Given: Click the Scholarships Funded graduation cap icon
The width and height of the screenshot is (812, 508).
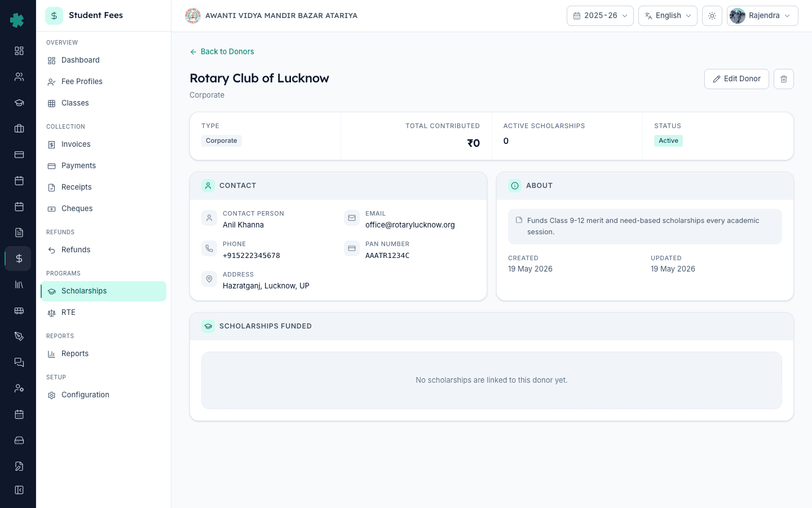Looking at the screenshot, I should click(208, 326).
